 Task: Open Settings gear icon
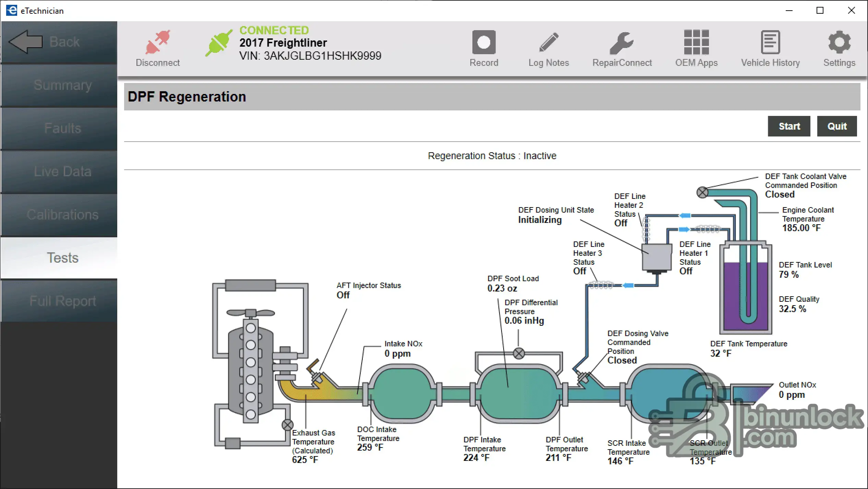click(839, 42)
